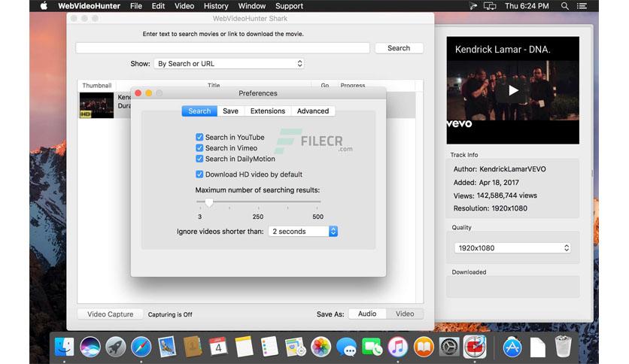The width and height of the screenshot is (629, 364).
Task: Open System Preferences gear in dock
Action: pos(449,347)
